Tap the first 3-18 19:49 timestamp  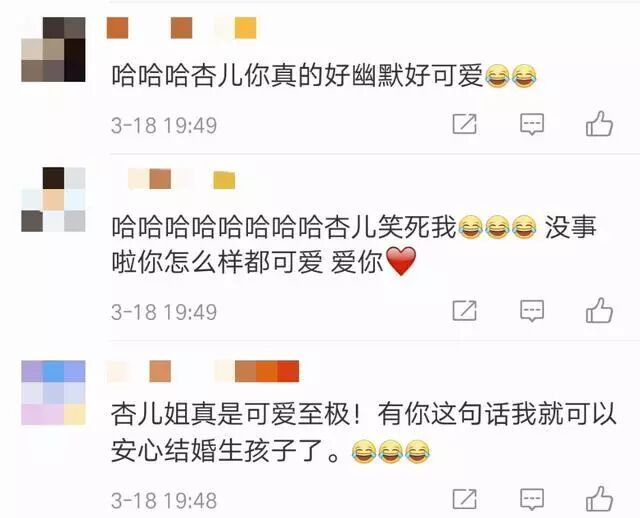(x=164, y=125)
